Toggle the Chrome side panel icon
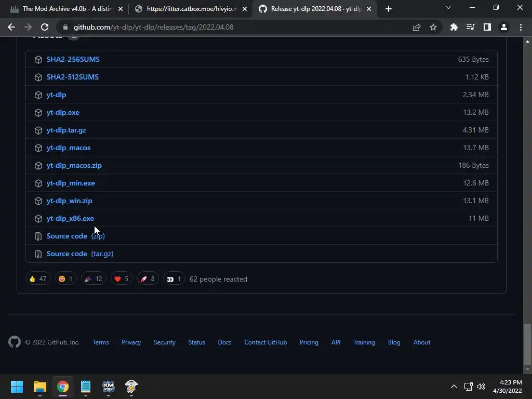Viewport: 532px width, 399px height. pos(487,27)
